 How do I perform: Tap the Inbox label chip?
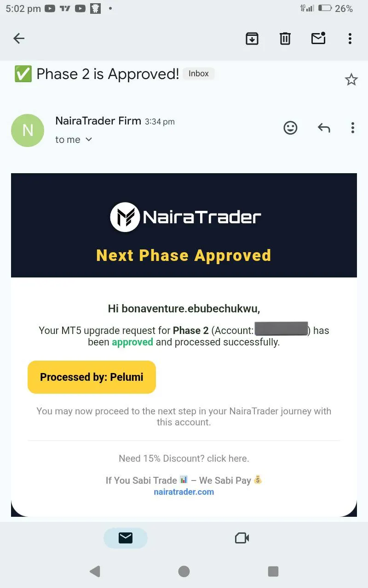(x=199, y=73)
